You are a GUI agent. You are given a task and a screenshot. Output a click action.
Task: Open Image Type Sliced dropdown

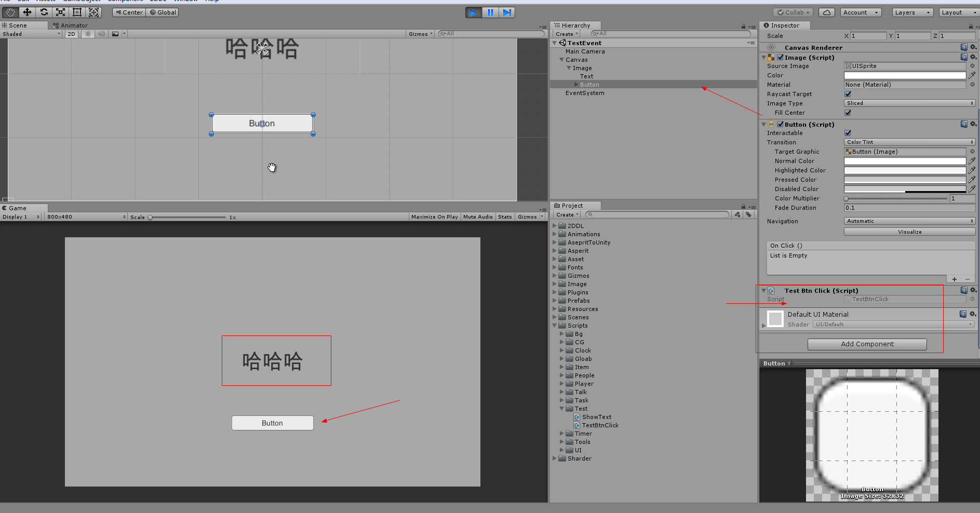tap(909, 103)
